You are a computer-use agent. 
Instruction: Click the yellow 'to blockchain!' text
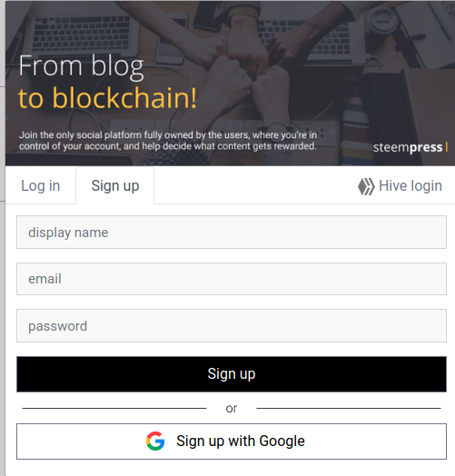pyautogui.click(x=107, y=98)
